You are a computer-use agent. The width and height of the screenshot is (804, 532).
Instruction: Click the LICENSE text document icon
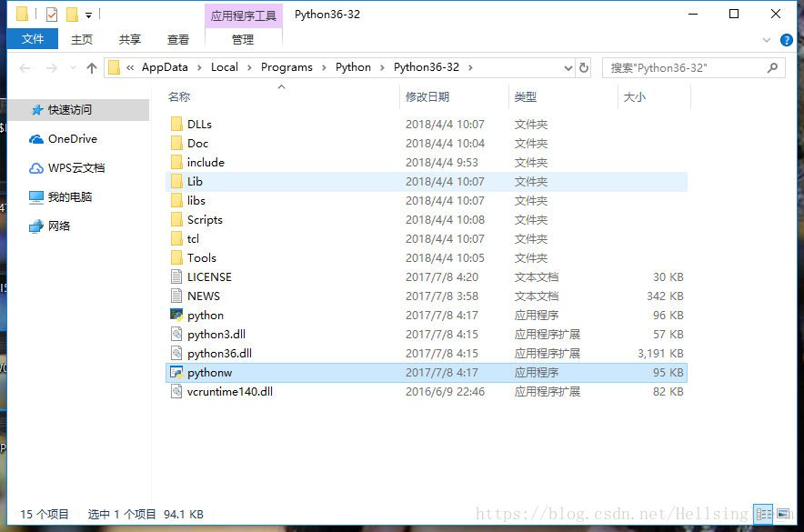(x=176, y=276)
